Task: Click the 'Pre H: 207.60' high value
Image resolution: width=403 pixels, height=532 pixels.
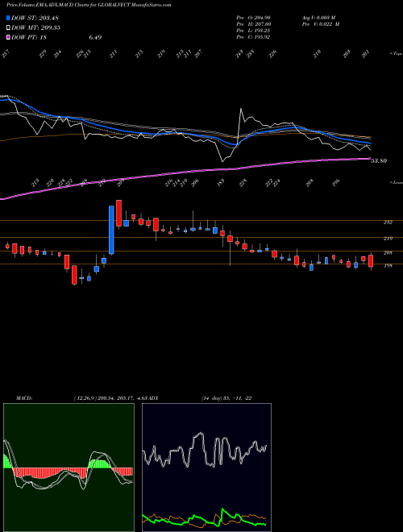Action: coord(253,24)
